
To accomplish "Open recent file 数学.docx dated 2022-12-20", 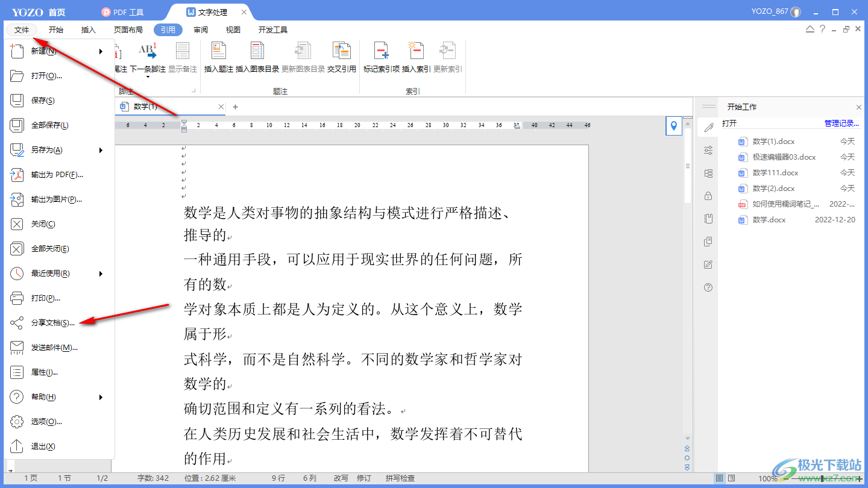I will (x=796, y=220).
